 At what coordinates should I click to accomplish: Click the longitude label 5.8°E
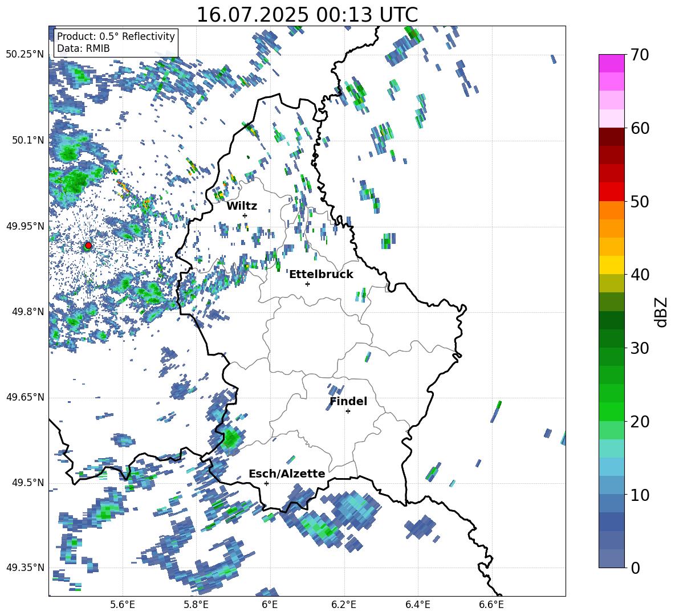196,605
